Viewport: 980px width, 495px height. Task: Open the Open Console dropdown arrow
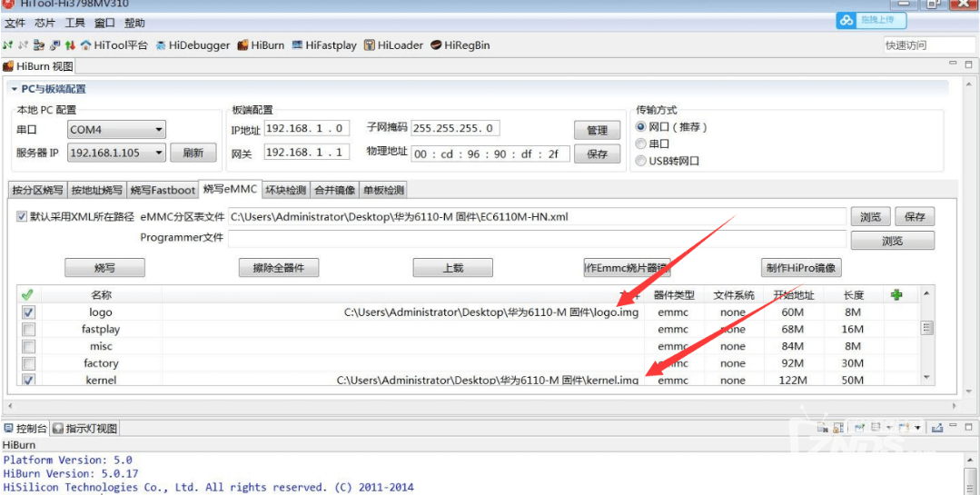coord(917,428)
